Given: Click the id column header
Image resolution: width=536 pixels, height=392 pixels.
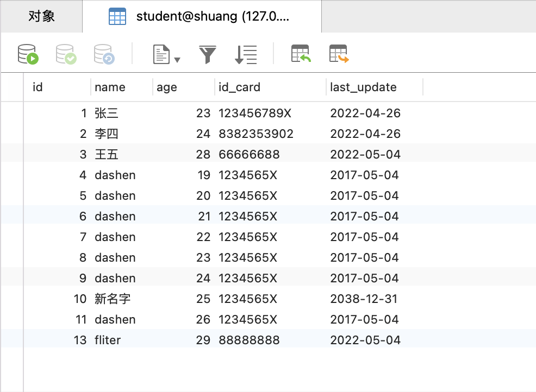Looking at the screenshot, I should [x=38, y=87].
